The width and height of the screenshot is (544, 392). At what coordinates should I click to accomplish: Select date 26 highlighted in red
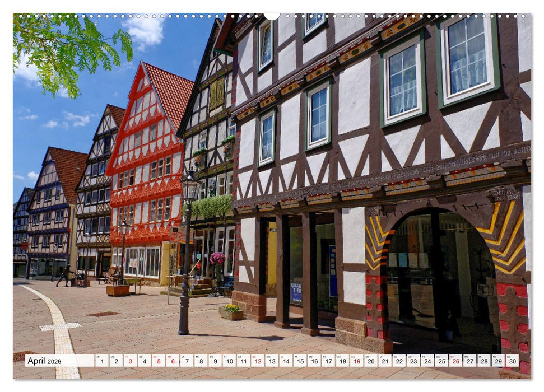coord(457,362)
